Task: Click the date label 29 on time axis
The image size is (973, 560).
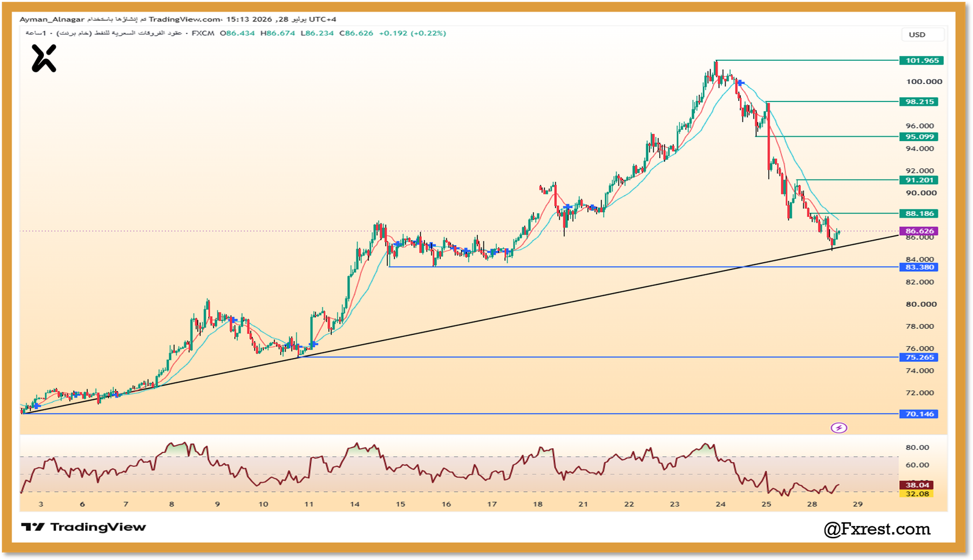Action: (857, 504)
